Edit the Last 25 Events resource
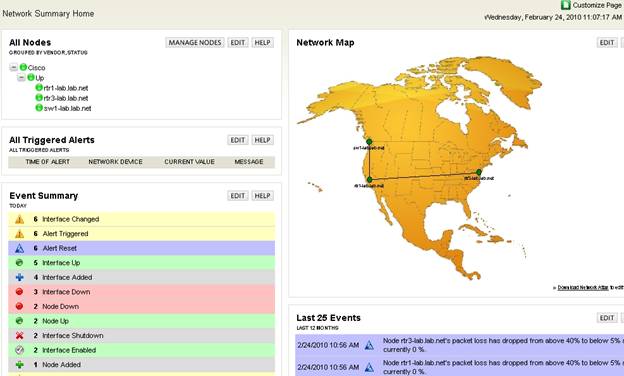 point(607,318)
